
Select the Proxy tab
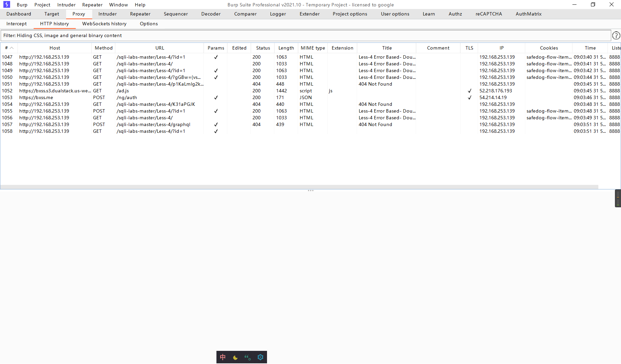click(79, 14)
